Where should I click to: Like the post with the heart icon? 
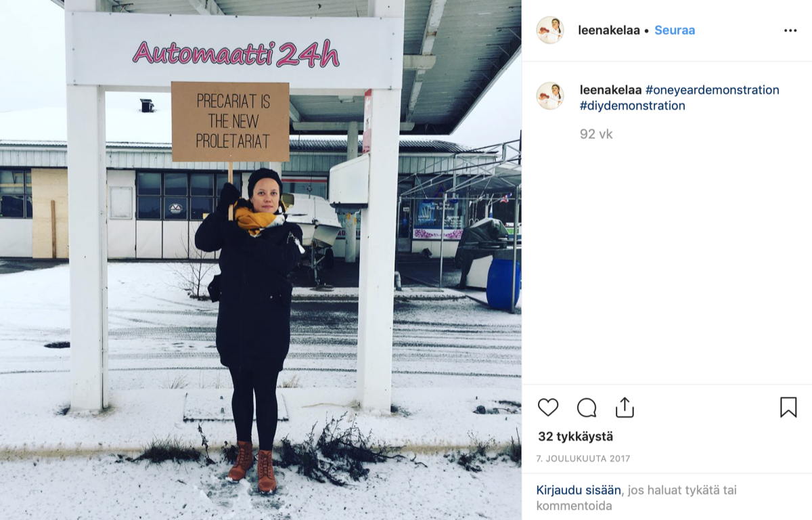tap(548, 407)
